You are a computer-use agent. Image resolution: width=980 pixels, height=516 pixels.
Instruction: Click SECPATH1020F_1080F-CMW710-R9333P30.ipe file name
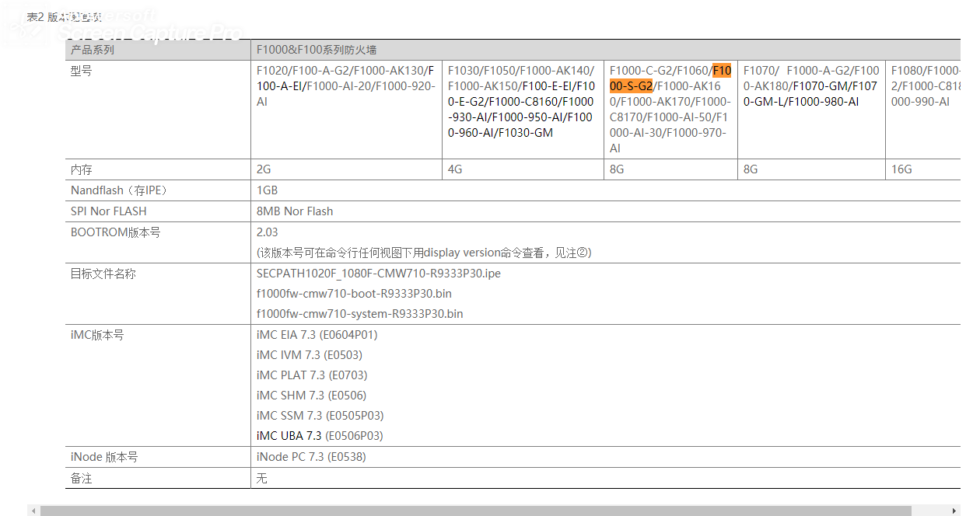pos(379,274)
